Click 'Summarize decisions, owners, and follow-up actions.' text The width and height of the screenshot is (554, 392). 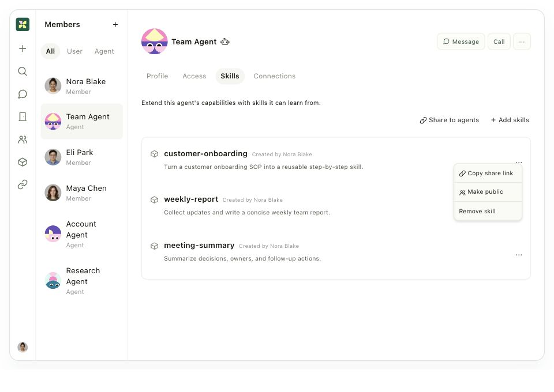pos(242,259)
